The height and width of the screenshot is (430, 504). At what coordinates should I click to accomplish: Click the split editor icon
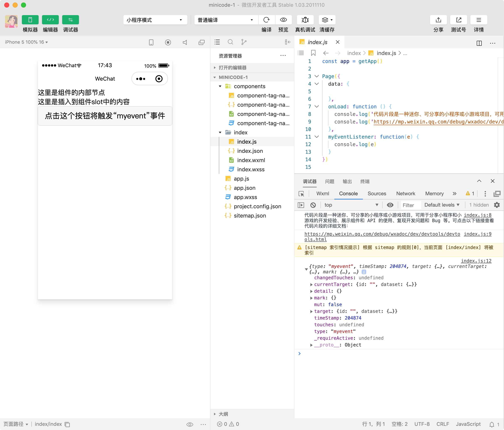(x=479, y=43)
